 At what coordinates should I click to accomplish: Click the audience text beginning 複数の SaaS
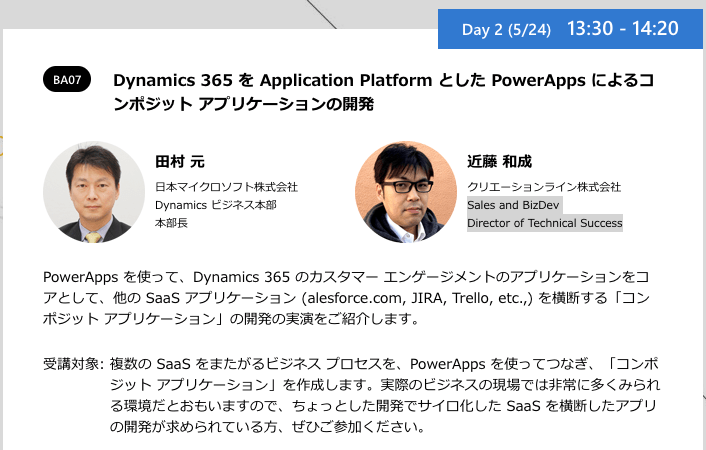pyautogui.click(x=385, y=395)
